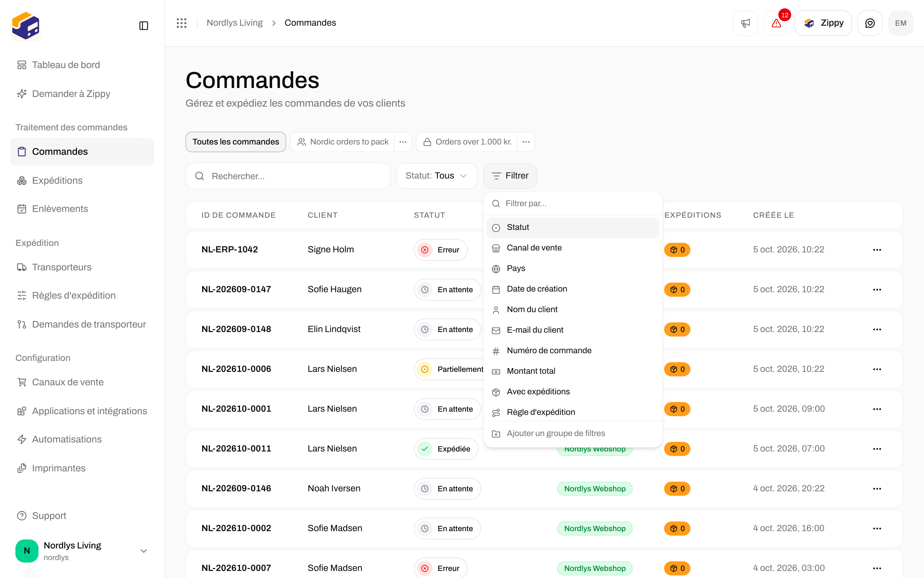
Task: Choose Règle d'expédition filter
Action: click(x=573, y=413)
